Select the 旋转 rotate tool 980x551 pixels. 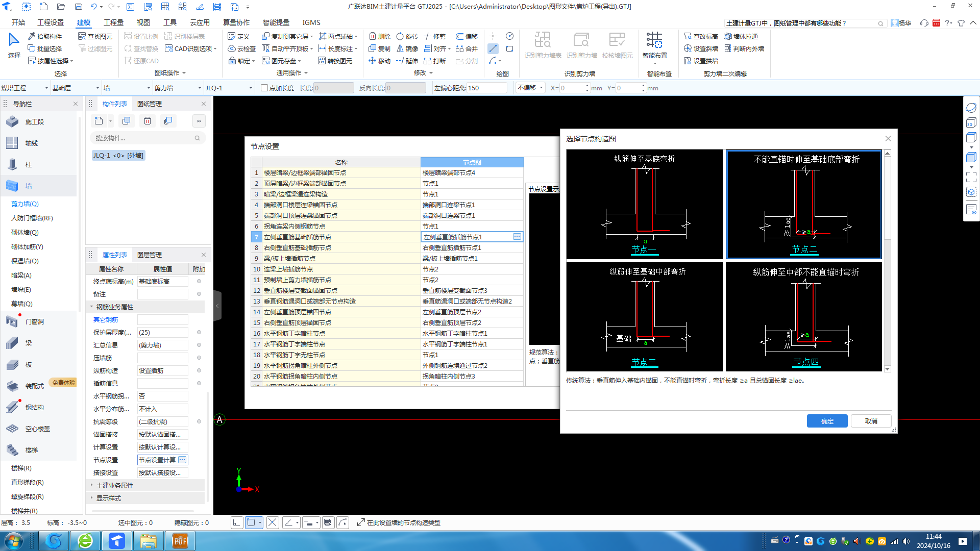click(407, 36)
